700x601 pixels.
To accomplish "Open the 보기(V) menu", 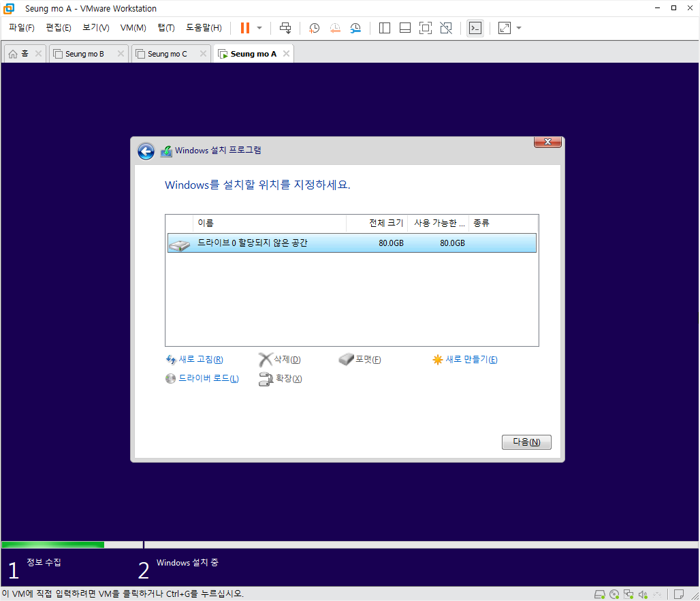I will tap(95, 28).
